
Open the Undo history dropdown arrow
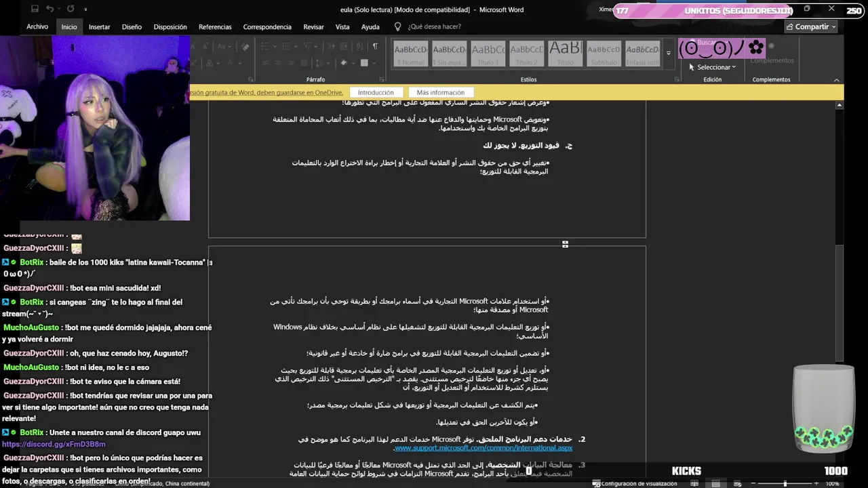click(59, 9)
